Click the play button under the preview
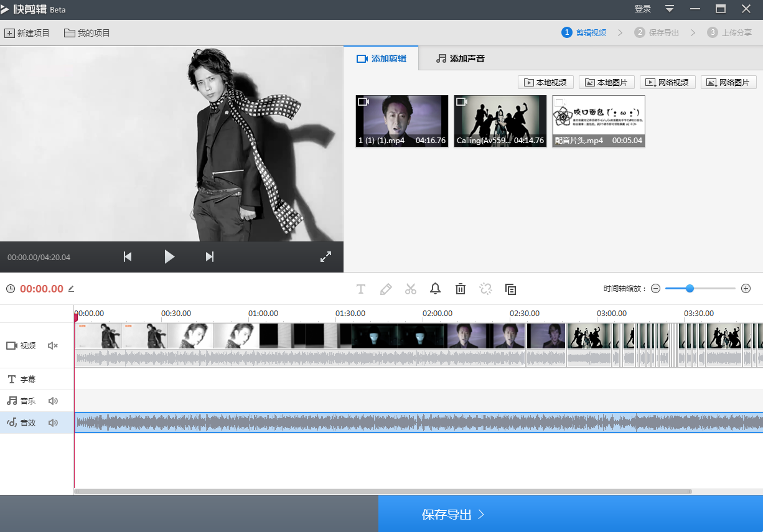 [169, 256]
